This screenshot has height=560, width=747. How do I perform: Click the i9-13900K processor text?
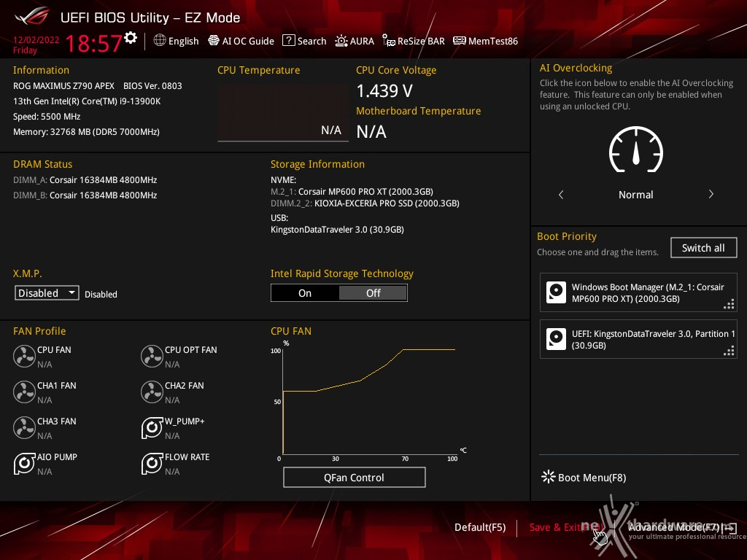click(x=87, y=101)
